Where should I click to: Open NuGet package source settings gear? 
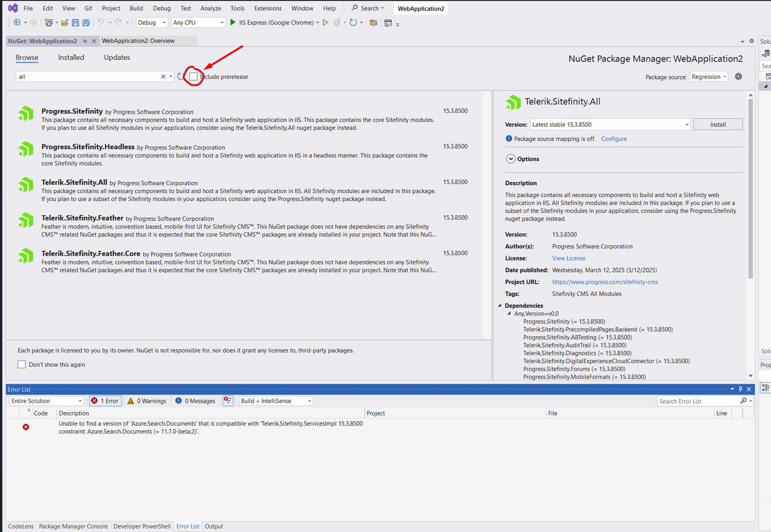738,76
